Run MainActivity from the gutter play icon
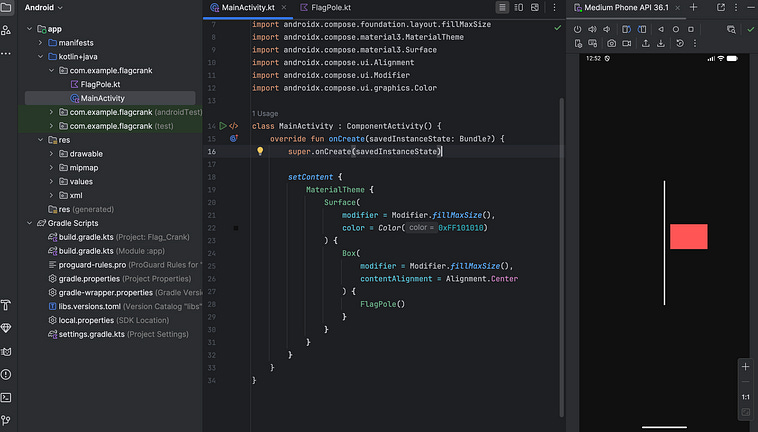 [223, 126]
